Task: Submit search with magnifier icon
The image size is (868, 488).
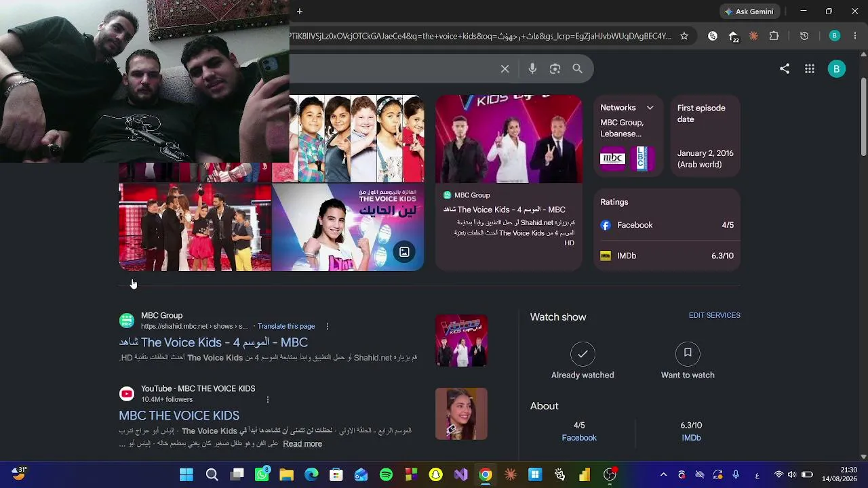Action: click(578, 68)
